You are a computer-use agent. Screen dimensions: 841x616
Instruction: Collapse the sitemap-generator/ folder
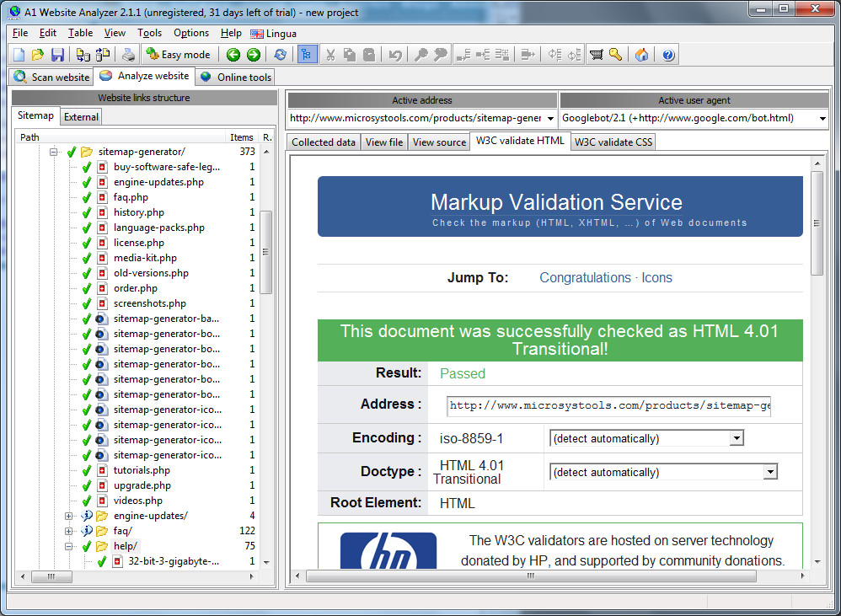click(x=54, y=153)
